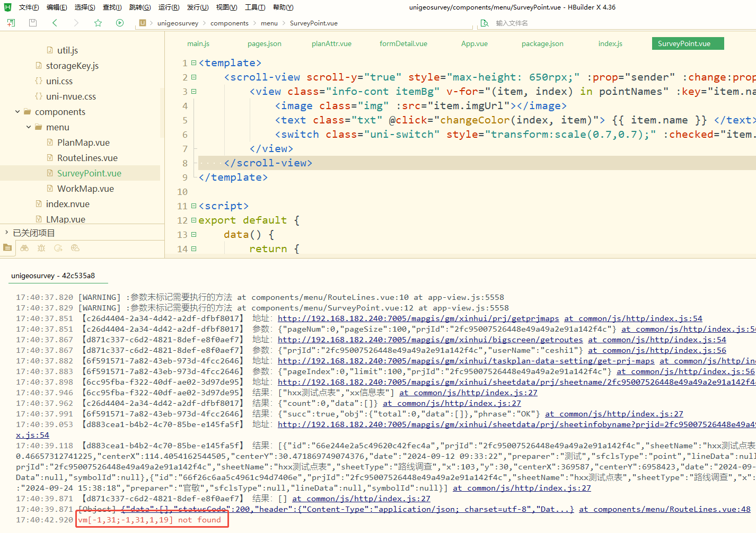Click line number 10 in the editor gutter
756x533 pixels.
pyautogui.click(x=182, y=191)
